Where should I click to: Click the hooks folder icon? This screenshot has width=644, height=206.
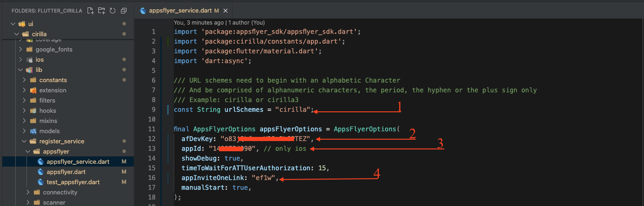tap(33, 110)
